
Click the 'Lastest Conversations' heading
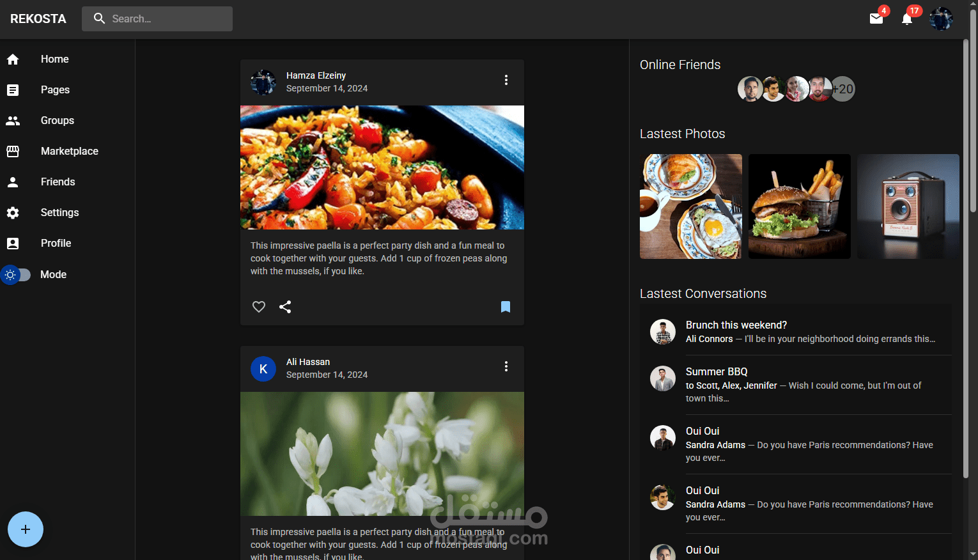tap(703, 293)
